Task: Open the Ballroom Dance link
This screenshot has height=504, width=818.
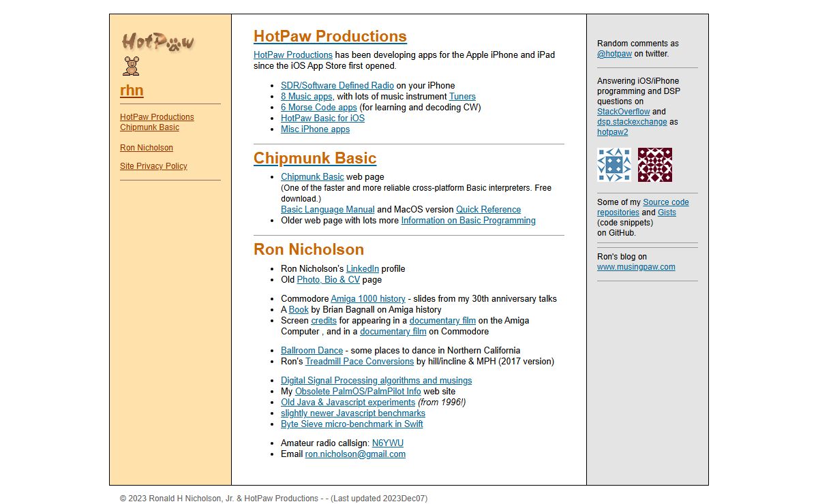Action: (x=312, y=351)
